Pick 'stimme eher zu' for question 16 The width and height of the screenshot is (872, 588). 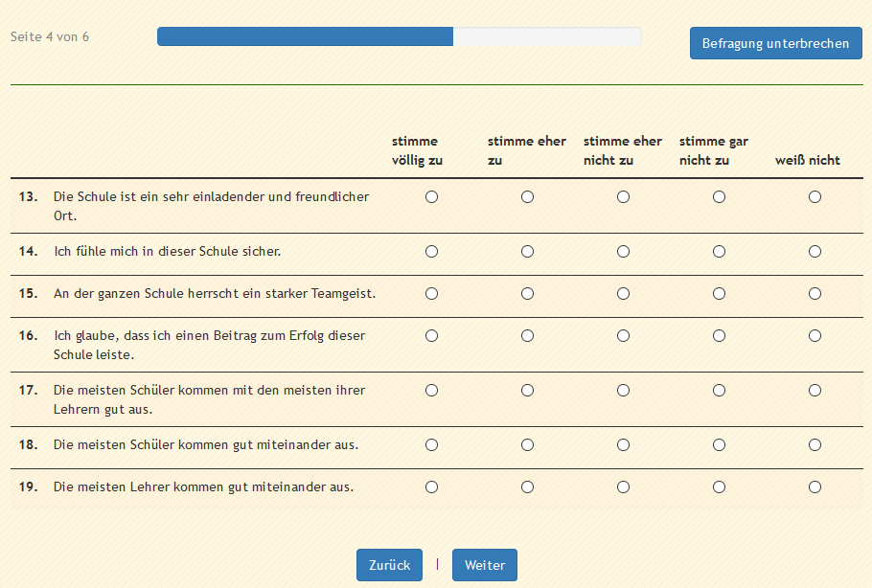tap(527, 336)
